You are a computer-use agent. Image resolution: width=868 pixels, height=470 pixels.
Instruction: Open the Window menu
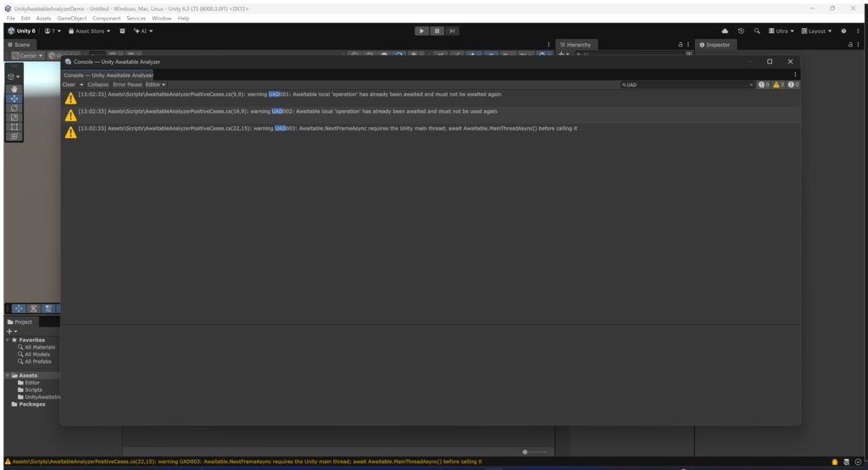click(162, 19)
